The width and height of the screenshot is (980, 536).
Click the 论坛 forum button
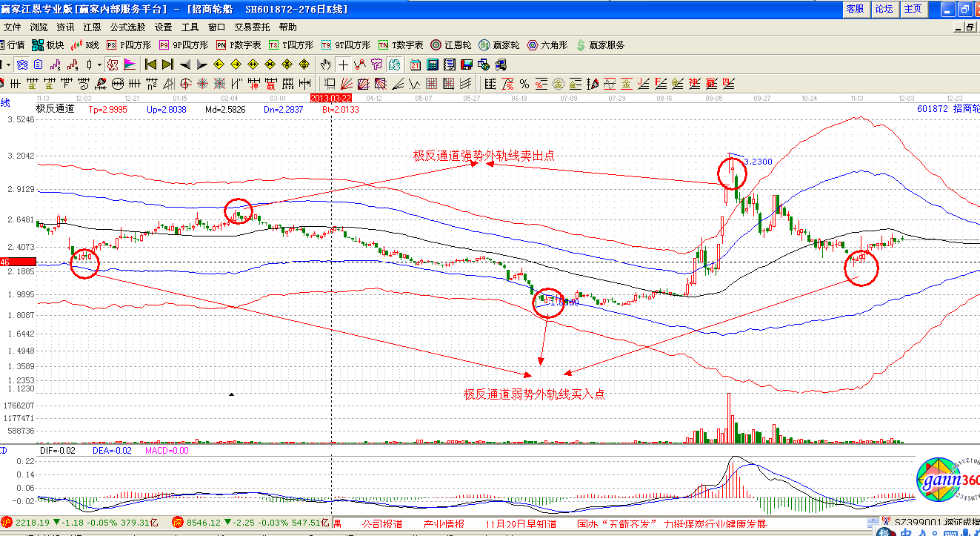click(883, 9)
